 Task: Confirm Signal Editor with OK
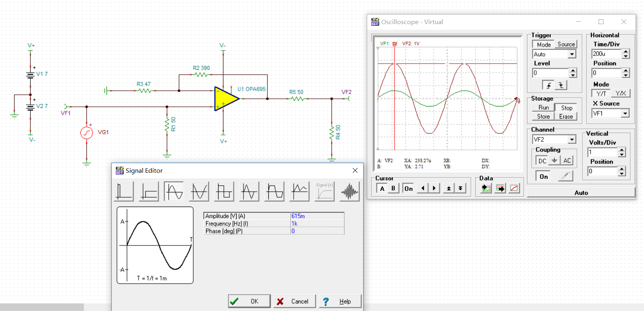249,301
